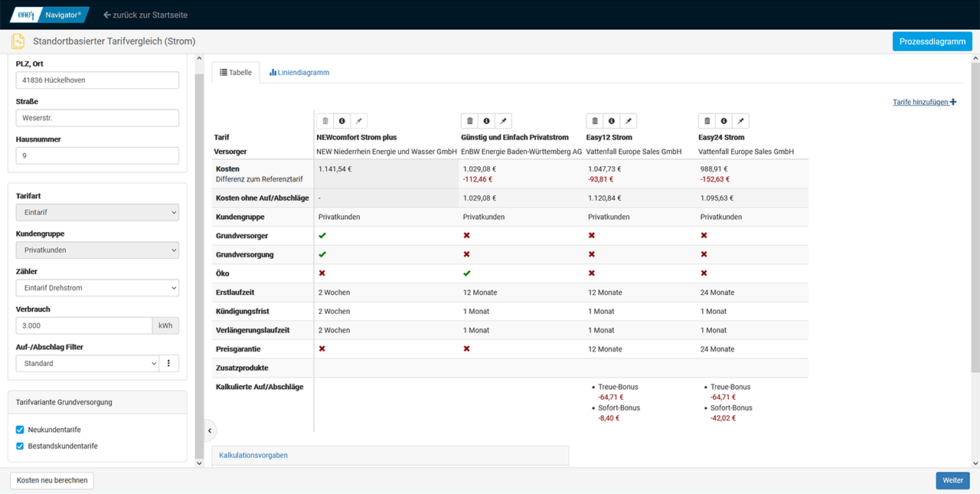980x494 pixels.
Task: Open the Auf-/Abschlag Filter Standard dropdown
Action: coord(87,363)
